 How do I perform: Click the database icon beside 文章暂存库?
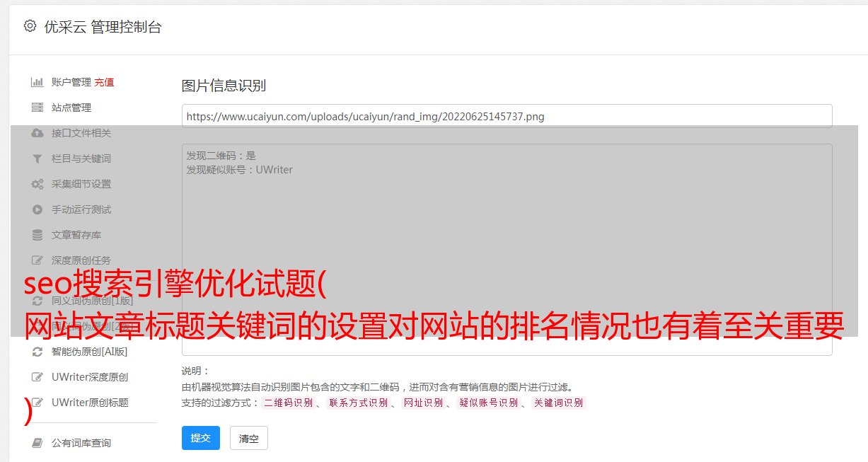tap(37, 235)
